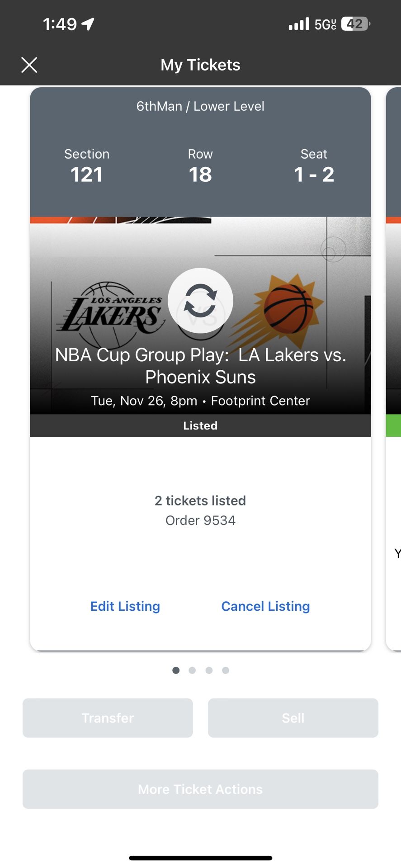Tap the 5G network indicator

coord(325,24)
